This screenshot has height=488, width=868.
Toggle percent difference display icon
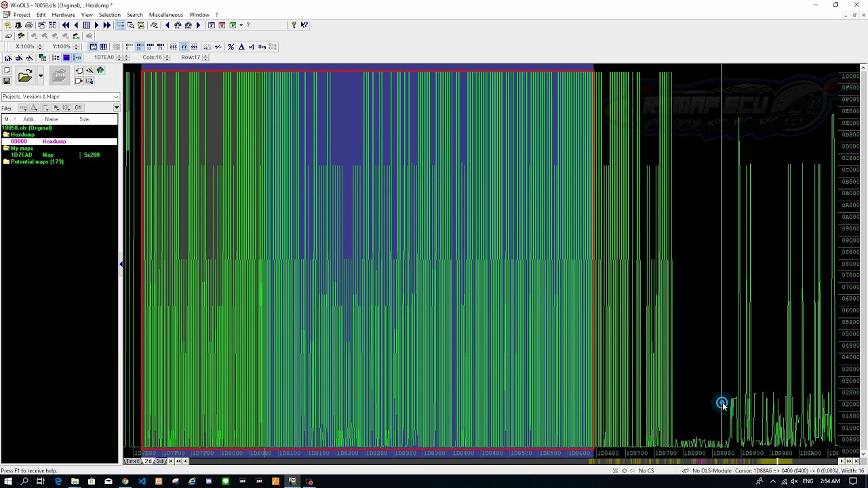[231, 46]
